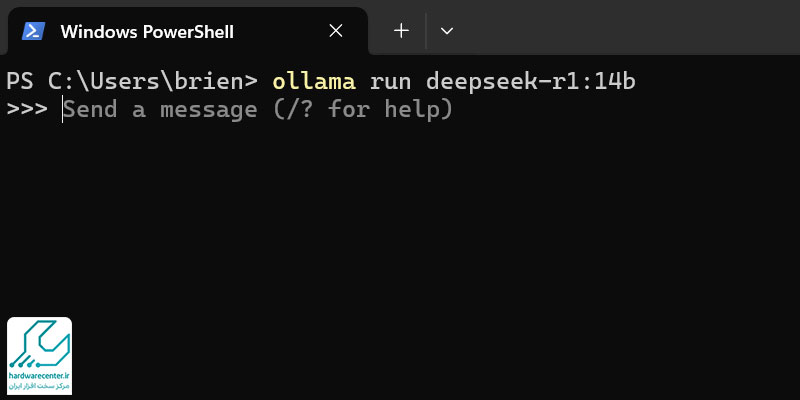Click the divider between plus and chevron
This screenshot has height=400, width=800.
pyautogui.click(x=426, y=31)
